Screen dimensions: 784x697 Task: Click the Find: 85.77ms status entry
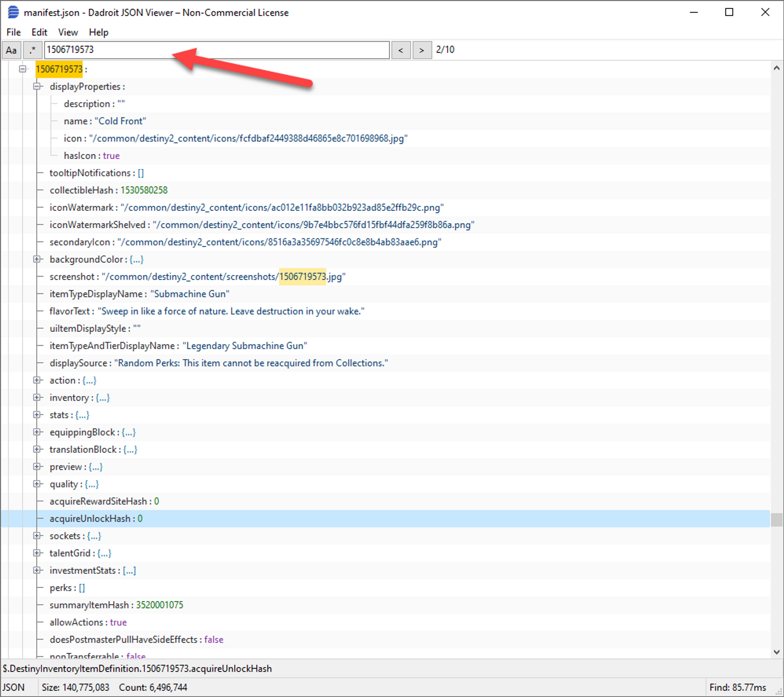(737, 687)
